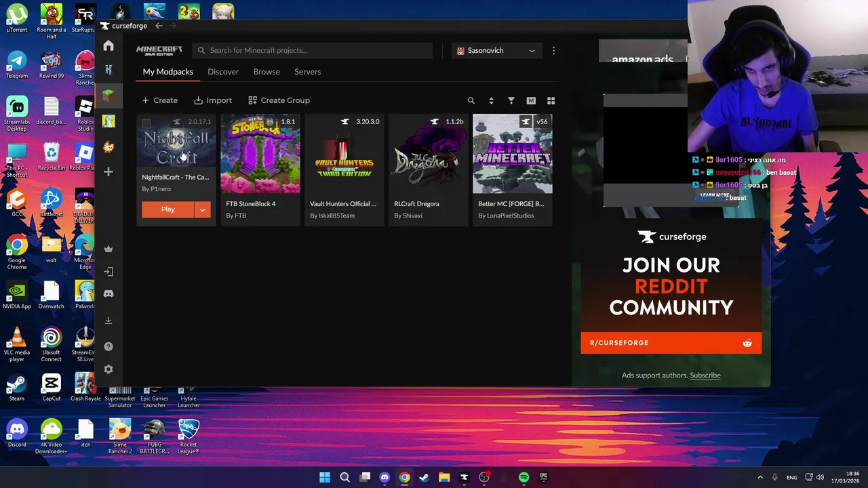This screenshot has height=488, width=868.
Task: Click the Create modpack button
Action: pyautogui.click(x=159, y=100)
